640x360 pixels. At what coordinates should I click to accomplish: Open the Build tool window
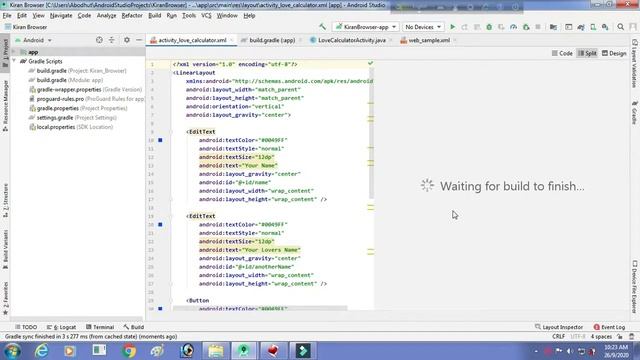133,327
